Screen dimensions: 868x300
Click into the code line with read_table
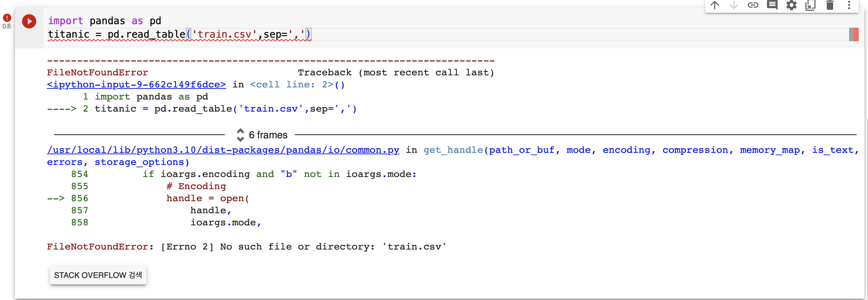point(180,34)
